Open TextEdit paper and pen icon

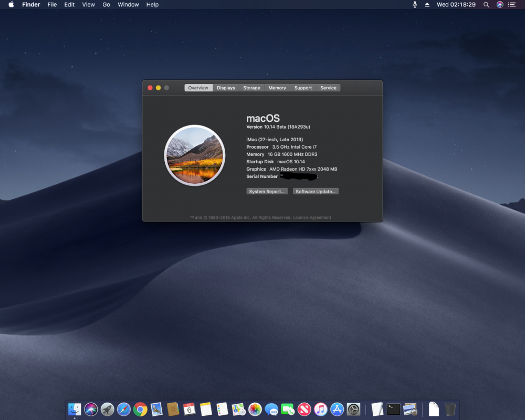(x=377, y=409)
